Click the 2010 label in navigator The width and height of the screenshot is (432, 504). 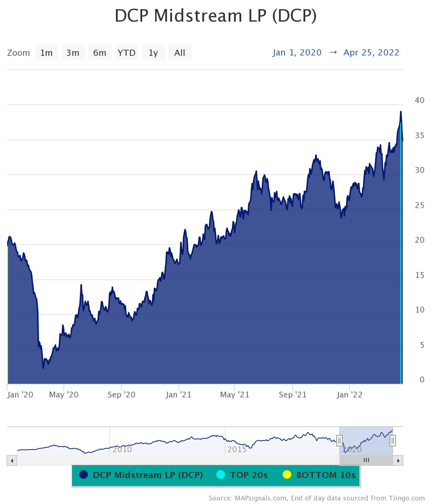122,449
